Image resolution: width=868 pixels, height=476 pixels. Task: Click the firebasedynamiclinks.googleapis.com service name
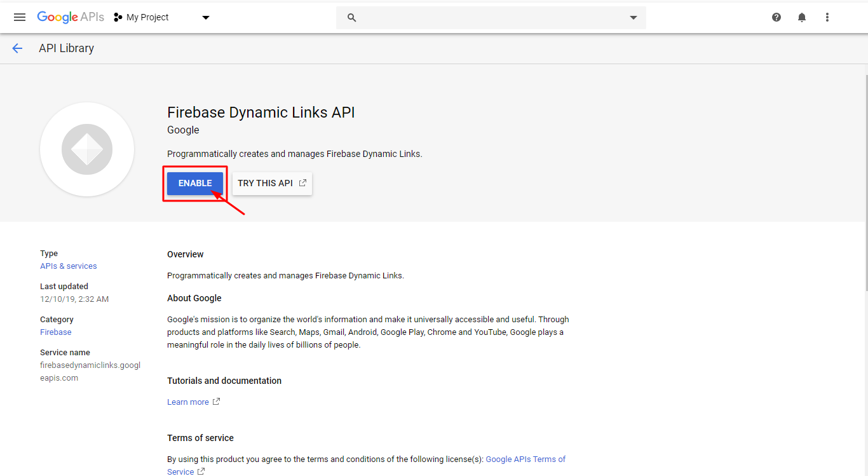pos(90,372)
